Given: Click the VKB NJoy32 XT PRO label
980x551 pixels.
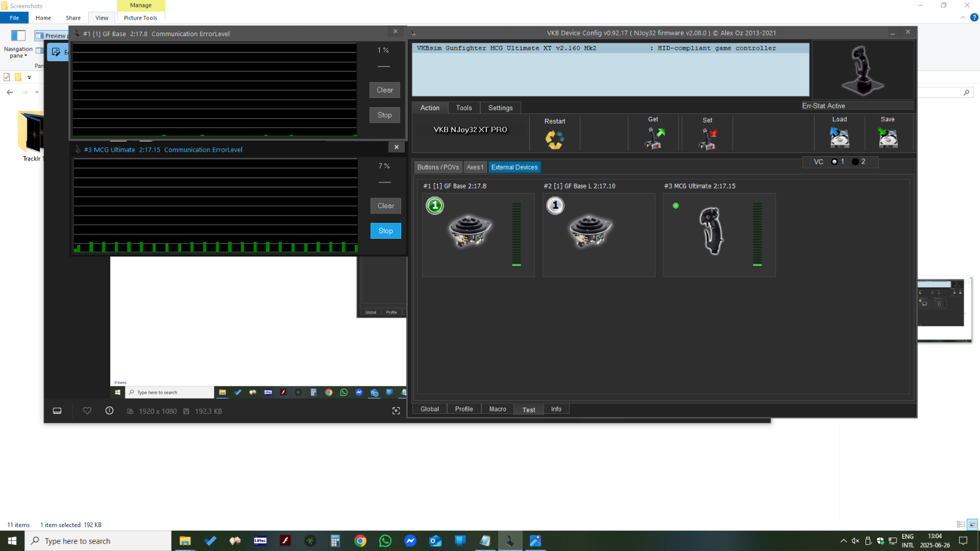Looking at the screenshot, I should pos(470,130).
